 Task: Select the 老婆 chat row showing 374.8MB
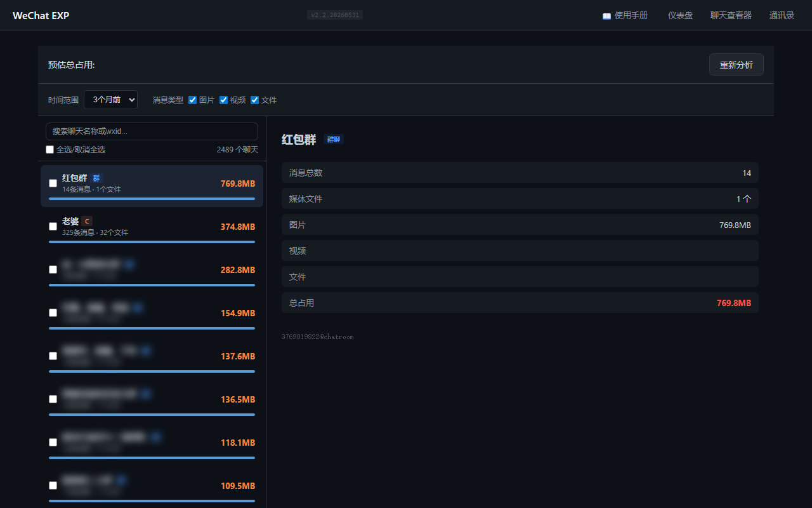point(152,229)
